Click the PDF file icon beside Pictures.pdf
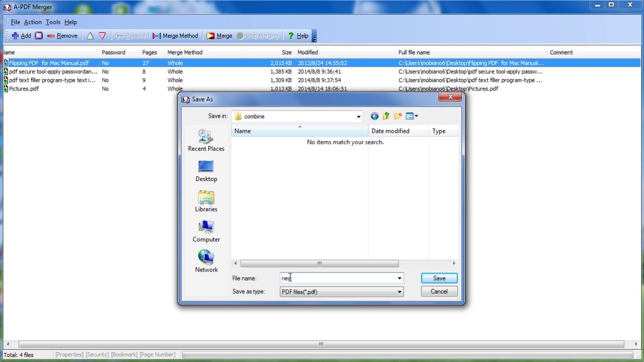 click(6, 88)
